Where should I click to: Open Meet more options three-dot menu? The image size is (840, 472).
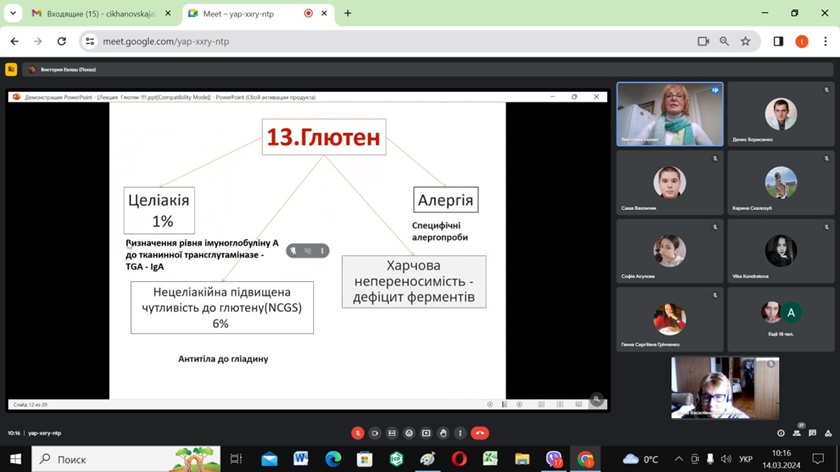(x=460, y=433)
